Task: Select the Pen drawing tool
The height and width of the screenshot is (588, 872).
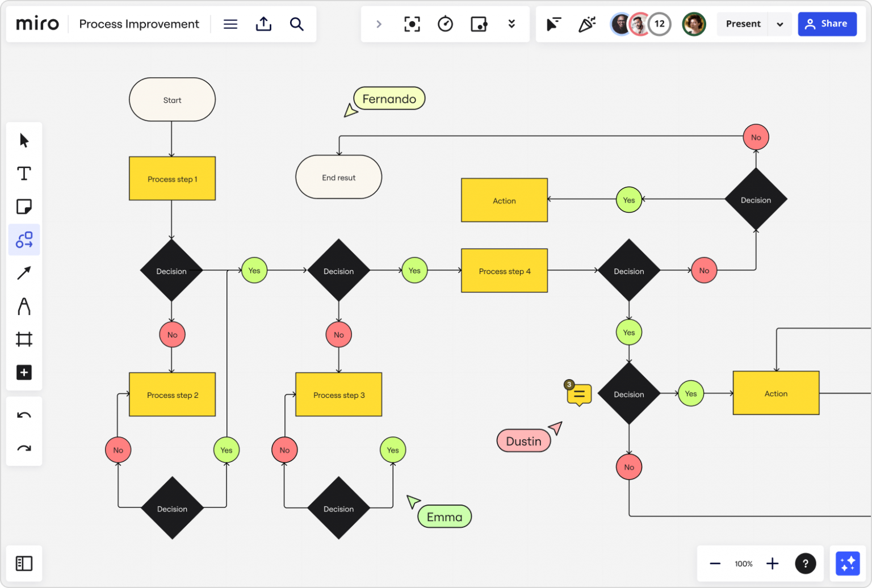Action: pyautogui.click(x=24, y=306)
